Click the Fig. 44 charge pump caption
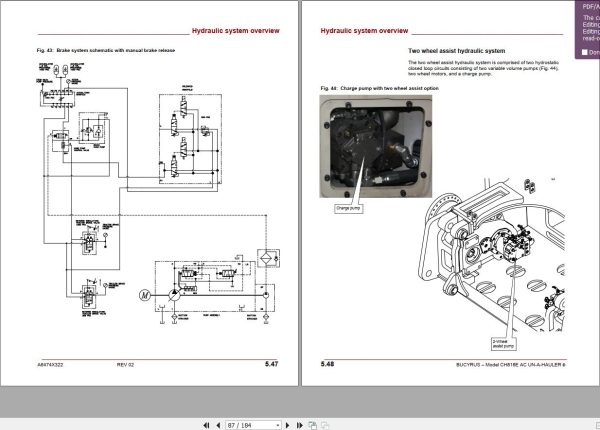The height and width of the screenshot is (430, 600). [380, 88]
